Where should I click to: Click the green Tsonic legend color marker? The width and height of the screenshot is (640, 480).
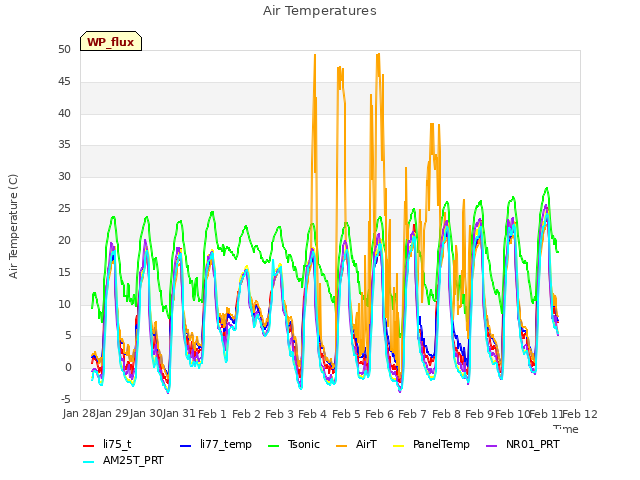(x=273, y=446)
